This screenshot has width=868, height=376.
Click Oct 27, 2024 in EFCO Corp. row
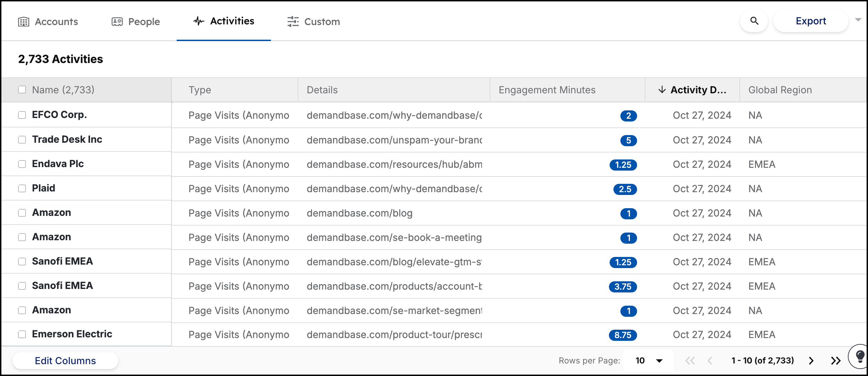click(702, 115)
